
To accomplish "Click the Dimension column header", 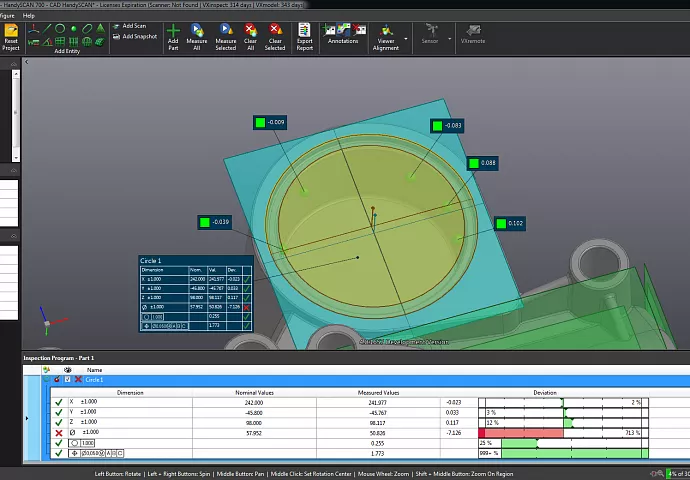I will (x=130, y=392).
